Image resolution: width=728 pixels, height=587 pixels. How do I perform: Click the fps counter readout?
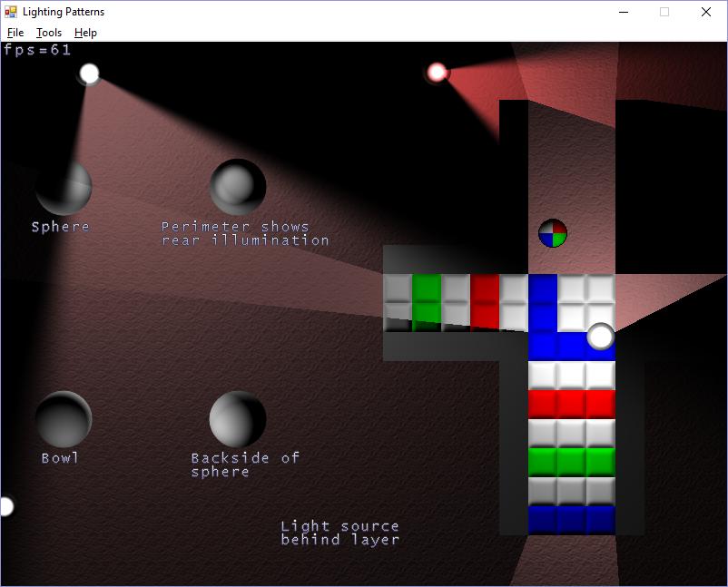coord(37,50)
